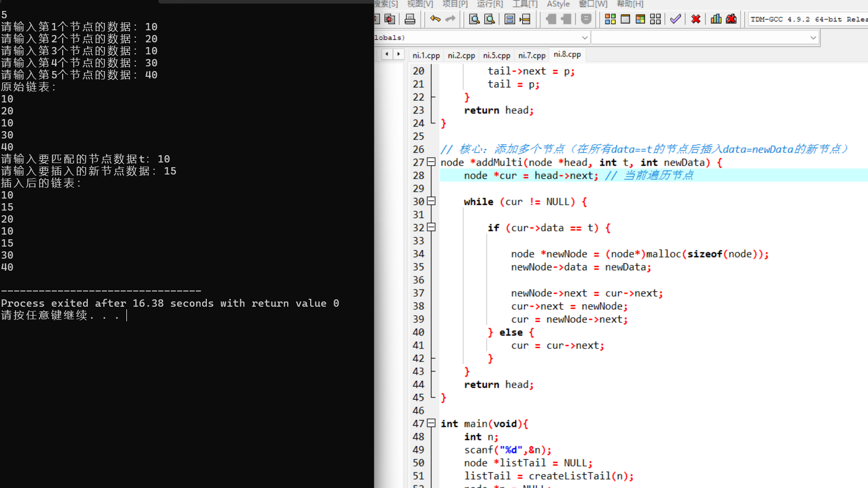Open profile analysis bar chart icon
The image size is (868, 488).
click(x=716, y=19)
